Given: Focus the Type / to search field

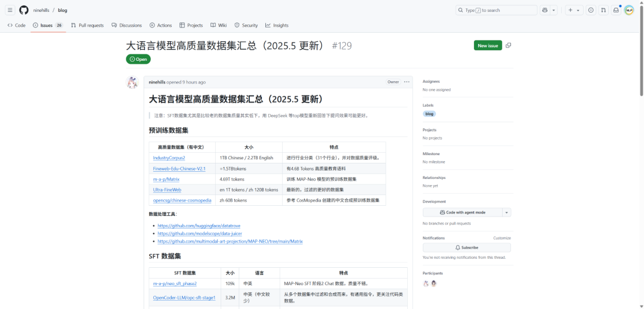Looking at the screenshot, I should pyautogui.click(x=496, y=10).
